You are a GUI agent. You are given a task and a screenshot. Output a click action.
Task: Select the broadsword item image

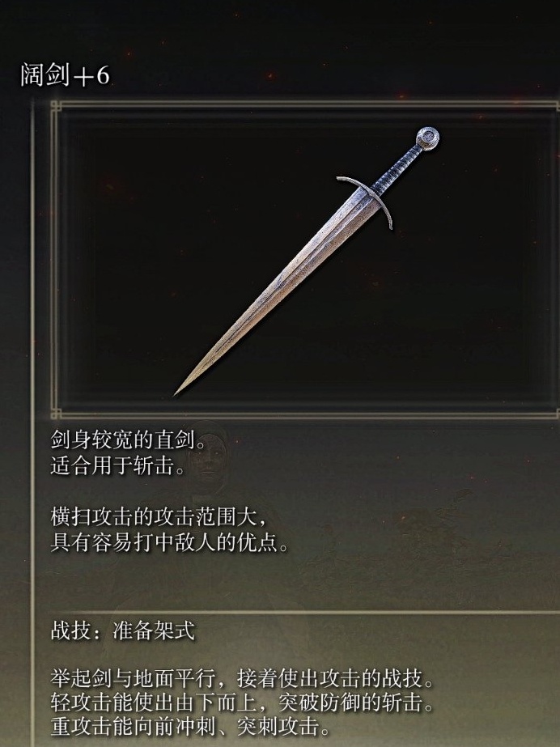point(306,261)
